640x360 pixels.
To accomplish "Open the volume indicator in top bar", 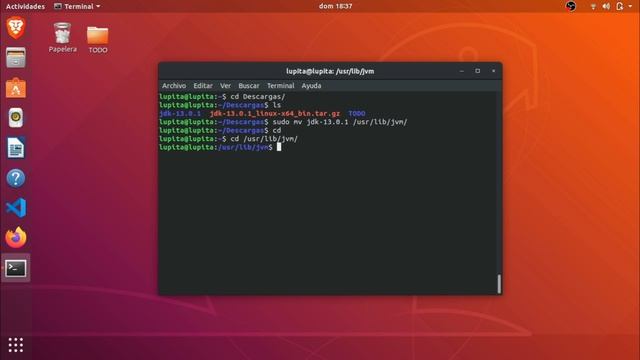I will [x=606, y=6].
